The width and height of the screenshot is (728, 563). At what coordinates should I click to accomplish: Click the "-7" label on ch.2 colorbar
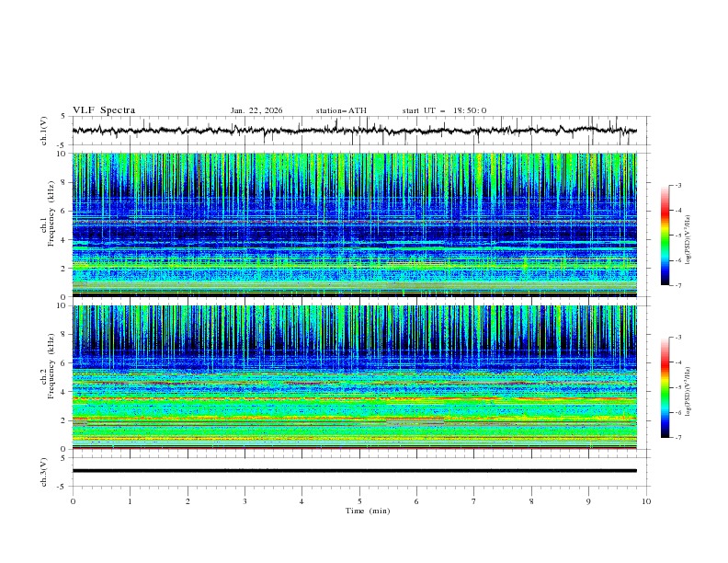click(678, 438)
